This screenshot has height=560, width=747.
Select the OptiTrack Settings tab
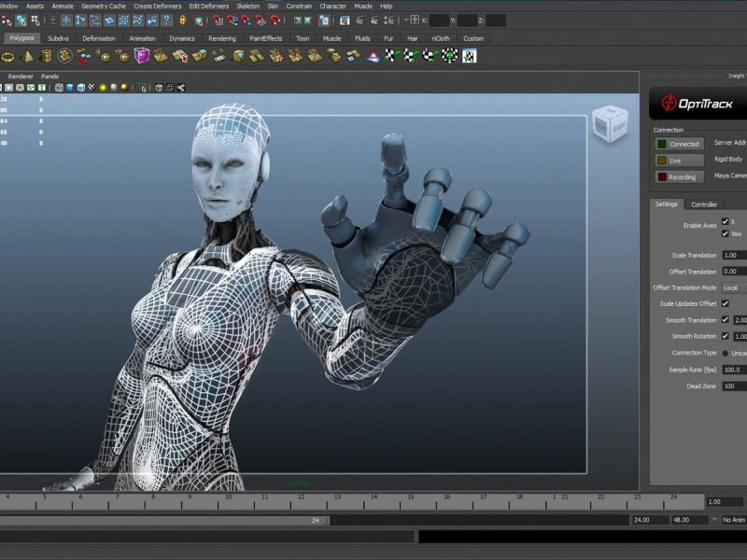click(x=666, y=203)
